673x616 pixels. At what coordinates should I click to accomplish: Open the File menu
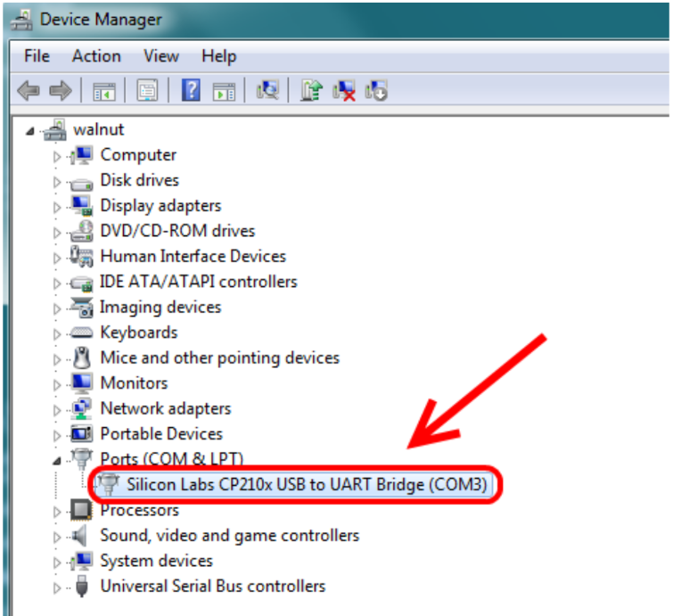37,56
